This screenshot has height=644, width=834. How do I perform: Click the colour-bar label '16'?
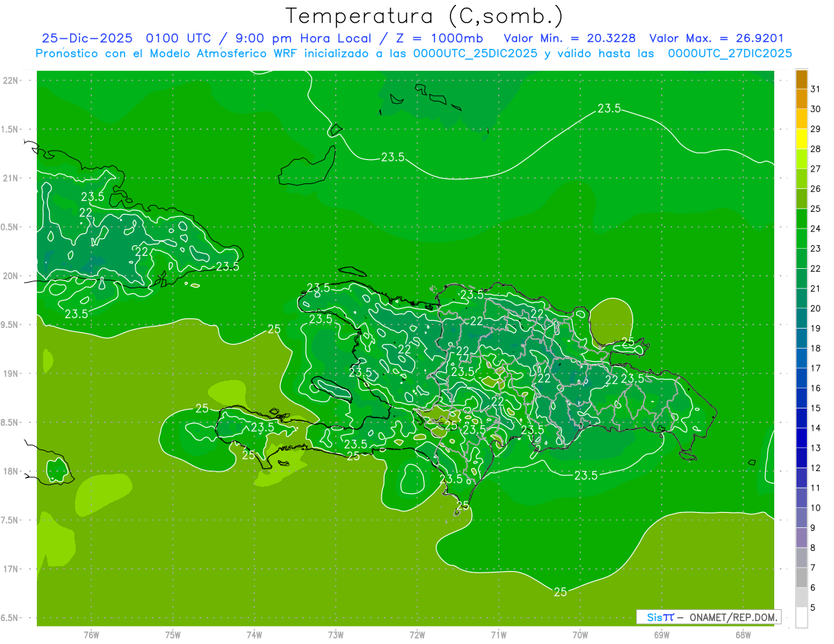coord(816,388)
